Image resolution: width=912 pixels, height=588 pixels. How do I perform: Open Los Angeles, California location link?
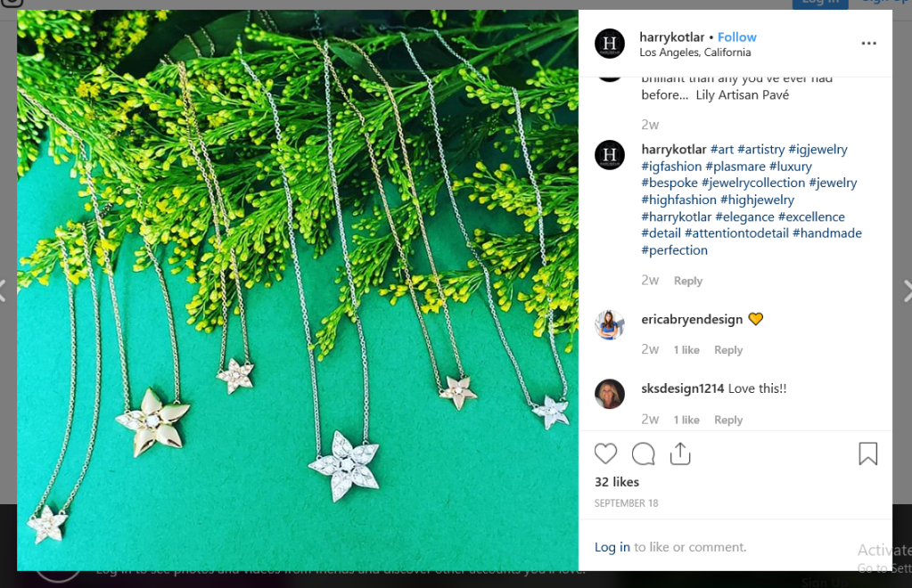coord(694,53)
